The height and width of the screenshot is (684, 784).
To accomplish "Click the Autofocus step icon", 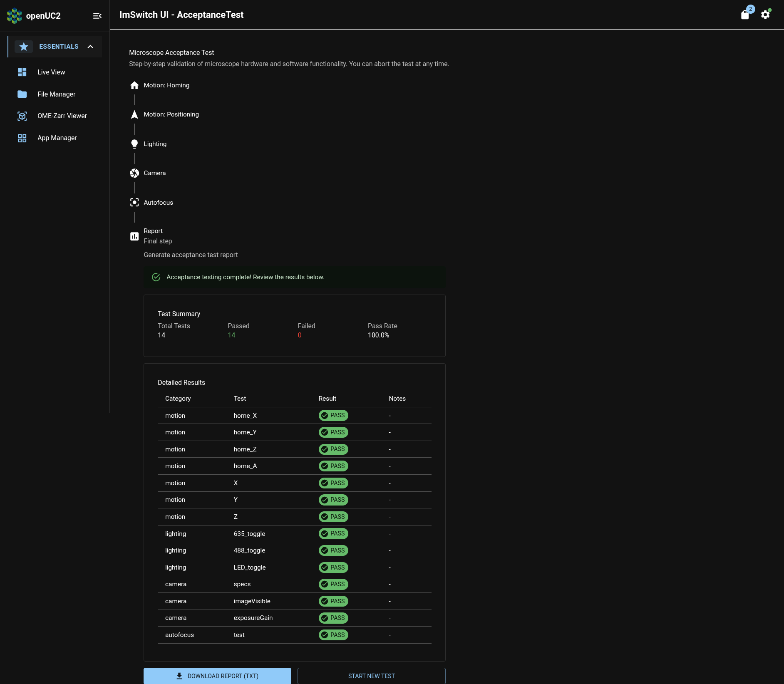I will point(134,203).
